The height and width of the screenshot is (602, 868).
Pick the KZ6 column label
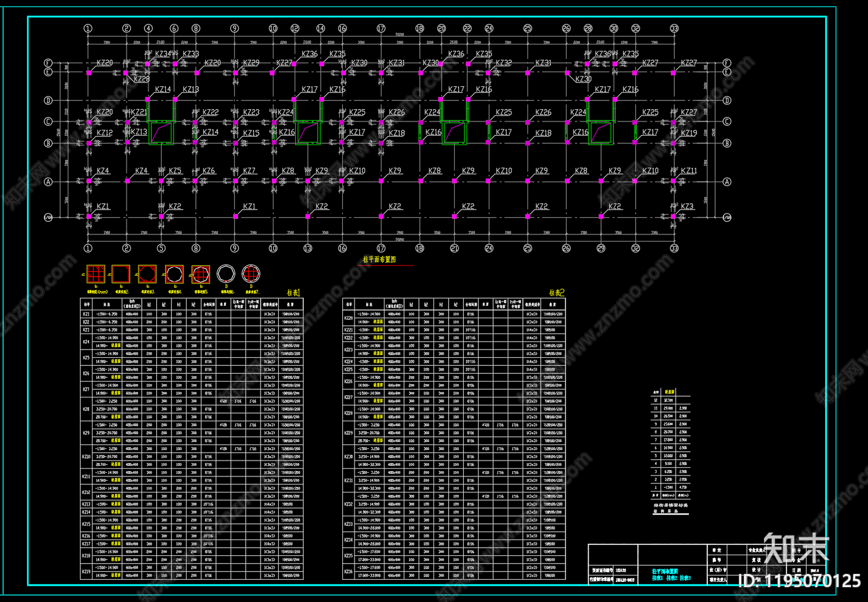pyautogui.click(x=209, y=171)
